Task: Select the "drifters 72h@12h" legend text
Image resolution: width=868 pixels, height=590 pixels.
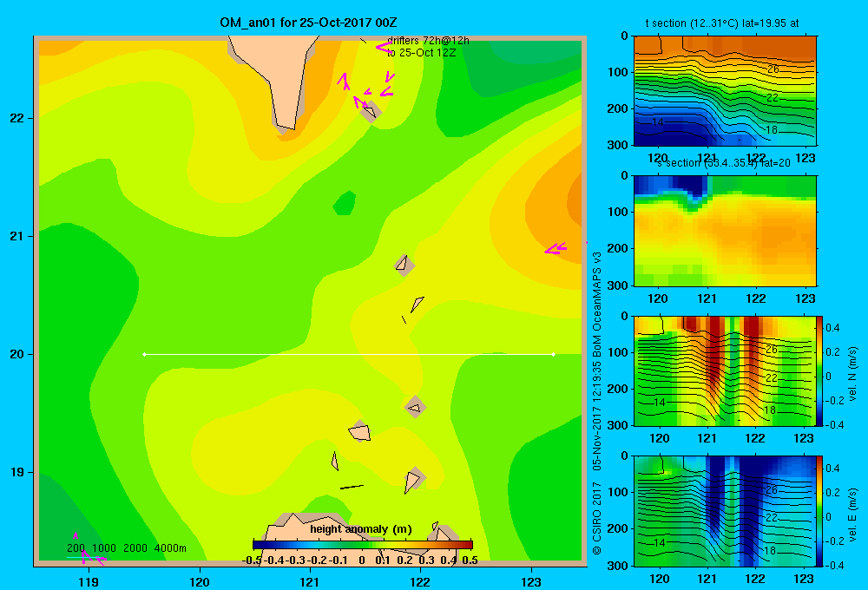Action: click(x=428, y=41)
